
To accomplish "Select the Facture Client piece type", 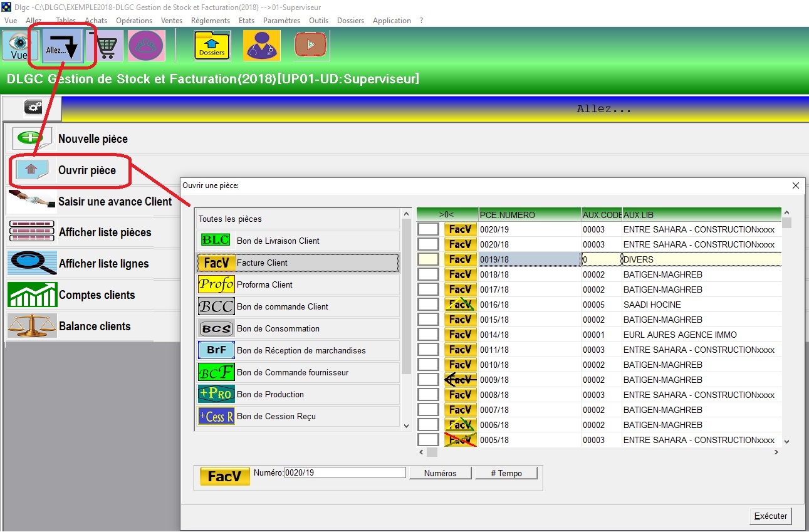I will pos(297,263).
